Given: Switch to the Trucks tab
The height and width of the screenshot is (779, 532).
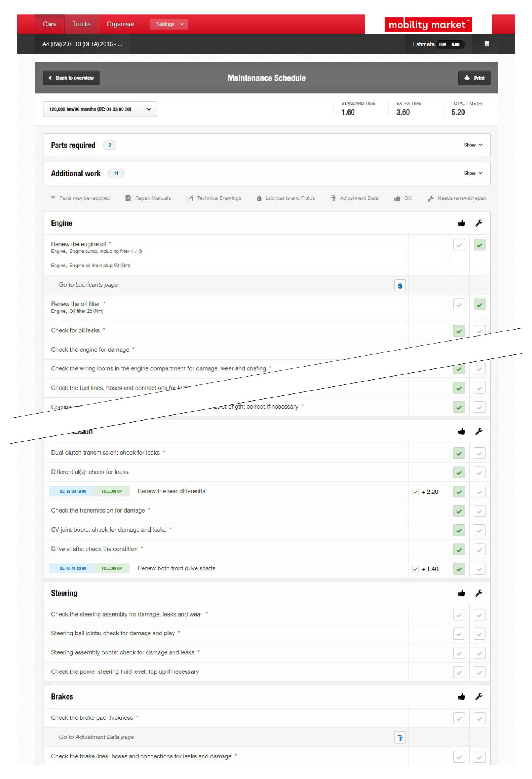Looking at the screenshot, I should point(81,24).
